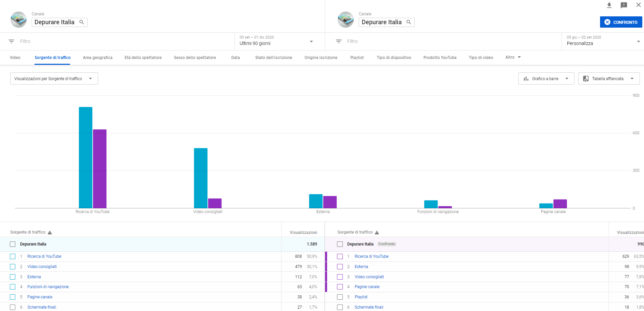Image resolution: width=644 pixels, height=311 pixels.
Task: Open the right Depurare Italia channel selector
Action: point(387,22)
